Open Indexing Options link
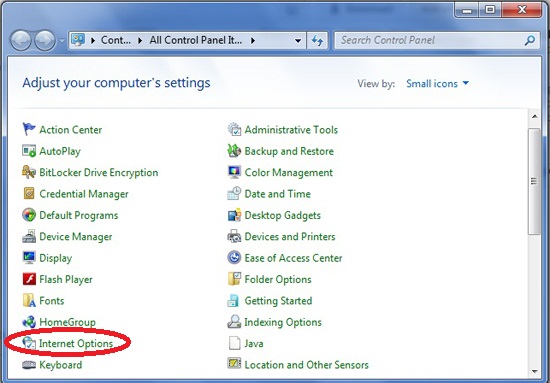This screenshot has width=550, height=383. pyautogui.click(x=283, y=322)
